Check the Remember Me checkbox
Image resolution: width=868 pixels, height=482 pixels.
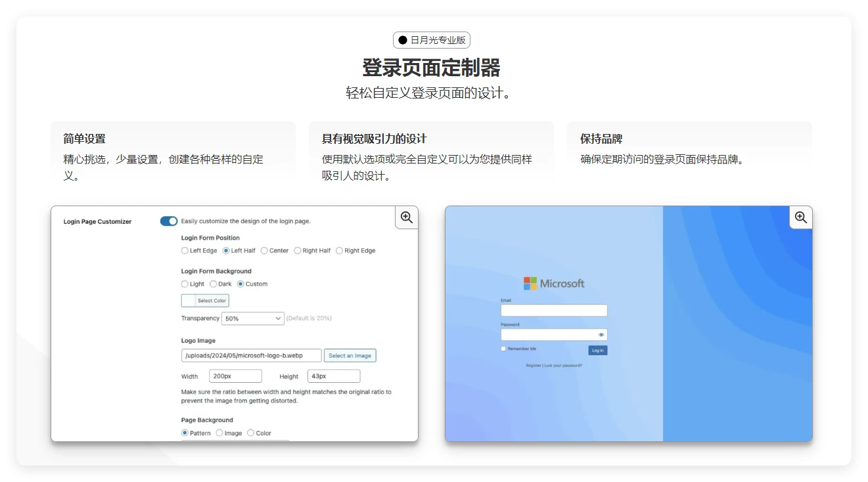[x=503, y=348]
